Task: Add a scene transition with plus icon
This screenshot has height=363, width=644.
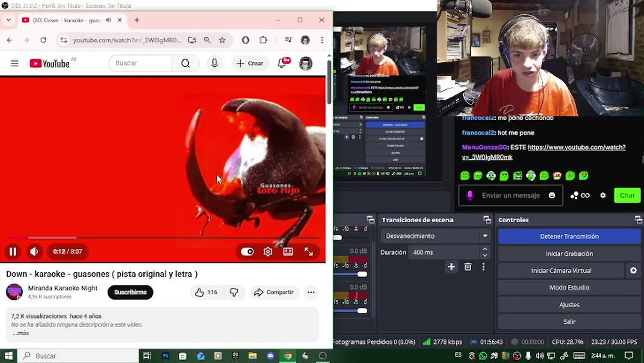Action: 452,267
